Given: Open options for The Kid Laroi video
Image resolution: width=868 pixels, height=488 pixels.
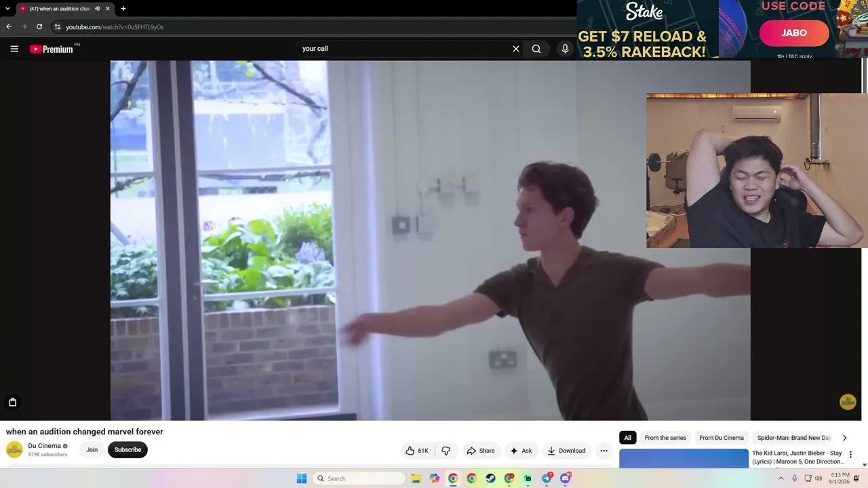Looking at the screenshot, I should [x=850, y=455].
